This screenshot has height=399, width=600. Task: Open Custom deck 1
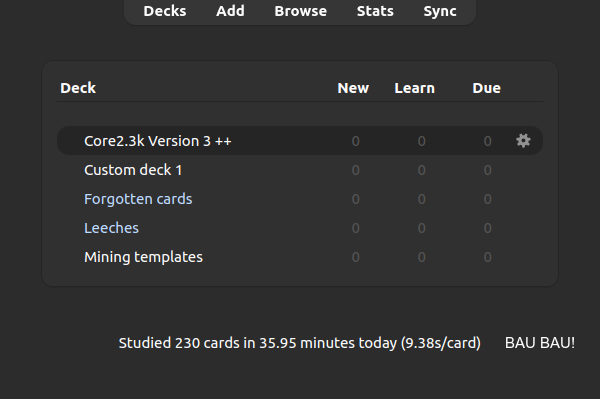133,170
